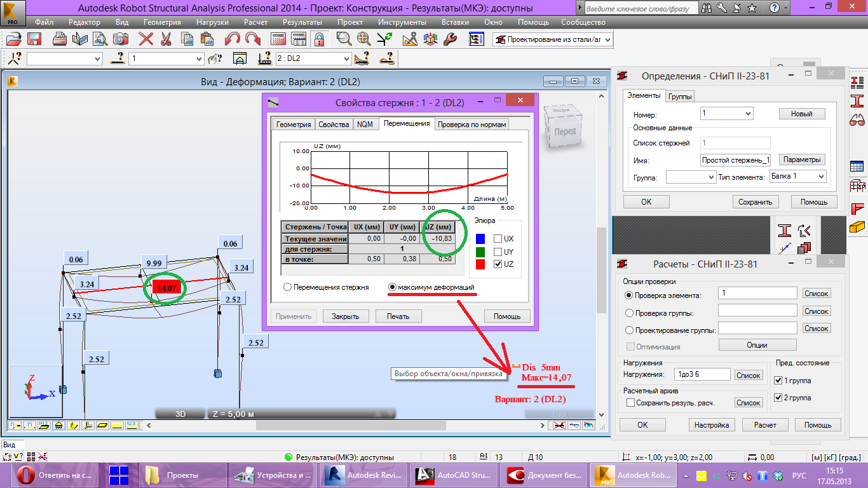Click 'Настройка' button in Расчеты window
The image size is (868, 488).
tap(711, 424)
